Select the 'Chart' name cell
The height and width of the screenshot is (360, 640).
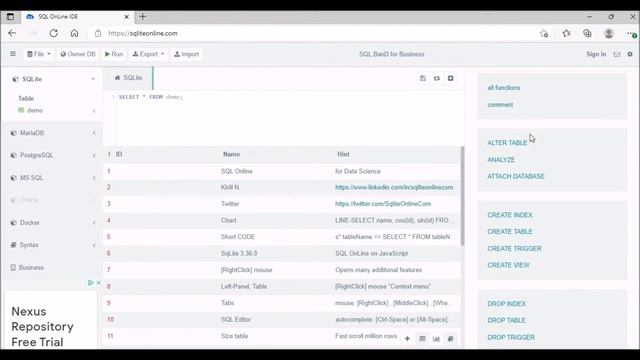tap(229, 220)
